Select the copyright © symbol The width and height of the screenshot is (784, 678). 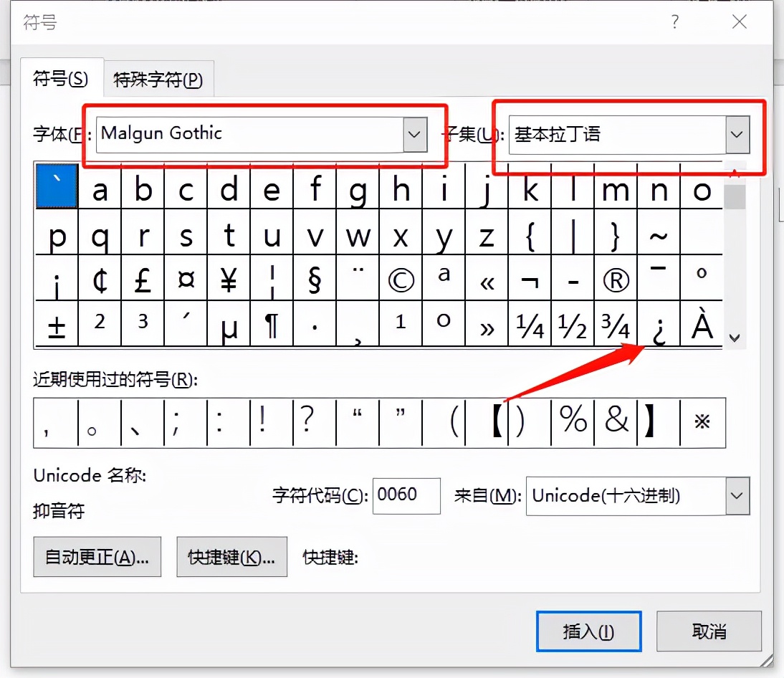coord(401,280)
